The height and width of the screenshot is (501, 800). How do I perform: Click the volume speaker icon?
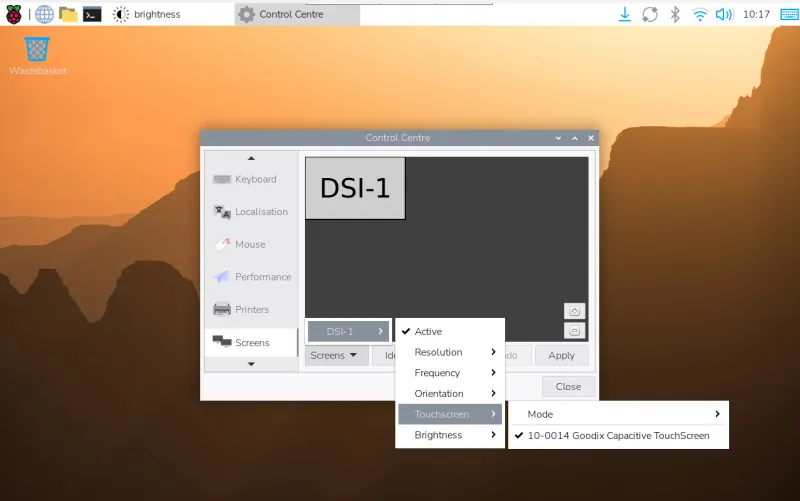click(724, 14)
